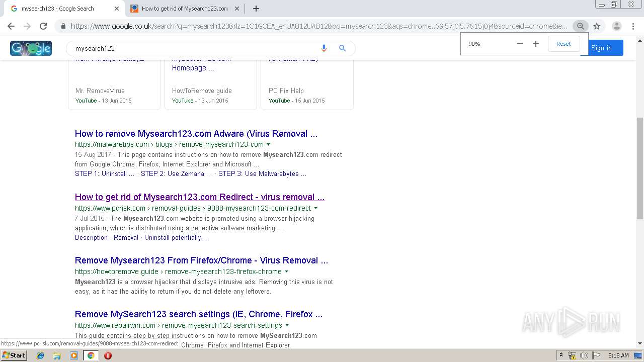Jump to STEP 2: Use Zemana sitelink

(x=177, y=173)
